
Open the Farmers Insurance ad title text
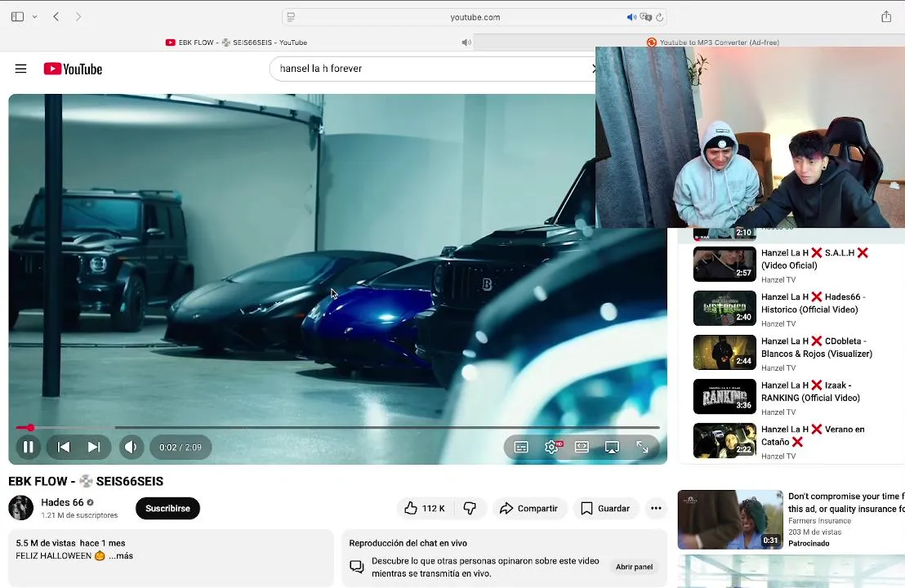845,502
